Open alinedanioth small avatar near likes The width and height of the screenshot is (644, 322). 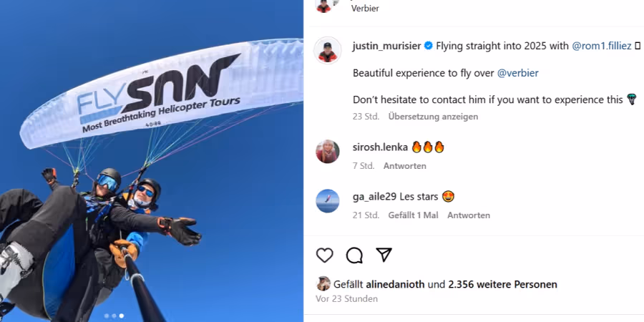tap(323, 284)
